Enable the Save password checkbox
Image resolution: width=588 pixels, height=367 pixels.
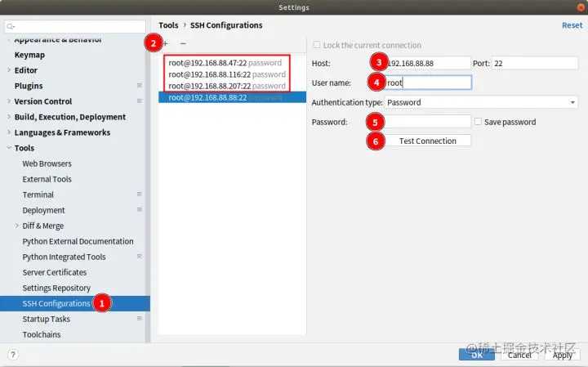(x=478, y=122)
